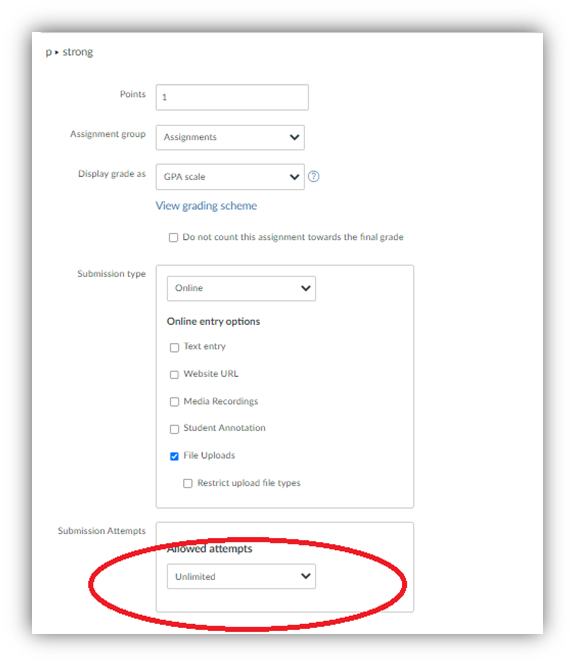The height and width of the screenshot is (666, 575).
Task: Click the strong element in the path
Action: 78,52
